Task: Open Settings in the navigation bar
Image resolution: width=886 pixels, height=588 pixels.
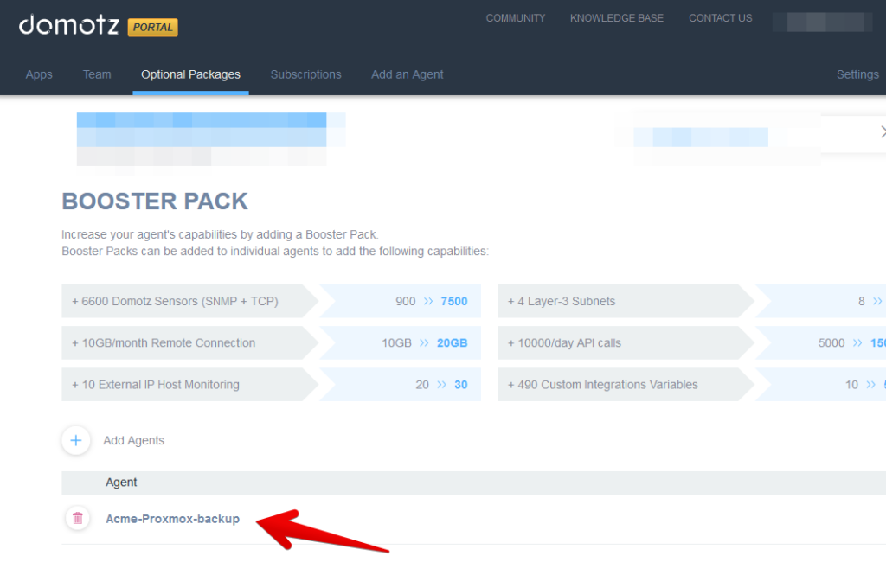Action: pos(857,74)
